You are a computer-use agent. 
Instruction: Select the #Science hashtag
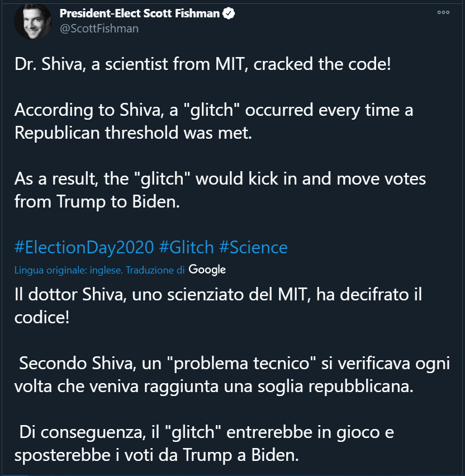click(x=254, y=247)
